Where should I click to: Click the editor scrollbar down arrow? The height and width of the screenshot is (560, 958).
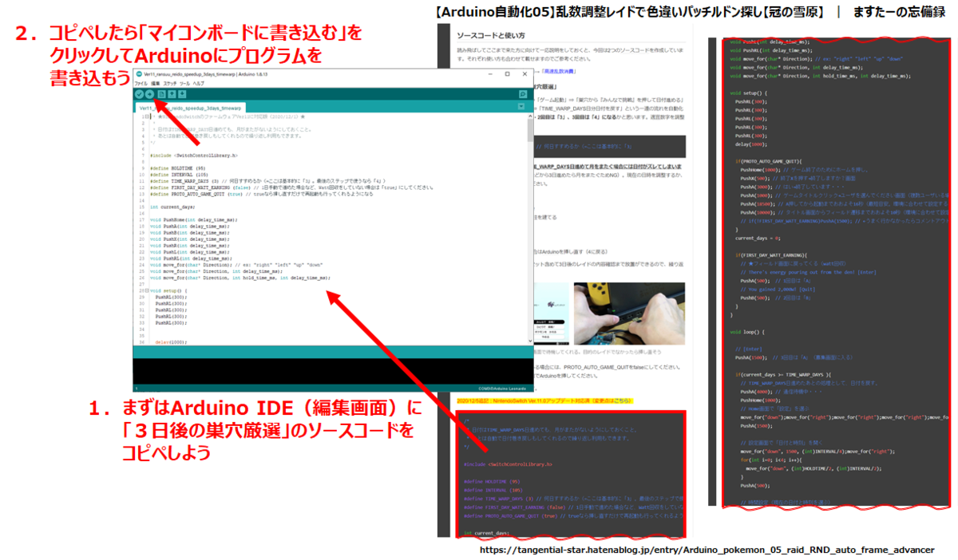(530, 341)
